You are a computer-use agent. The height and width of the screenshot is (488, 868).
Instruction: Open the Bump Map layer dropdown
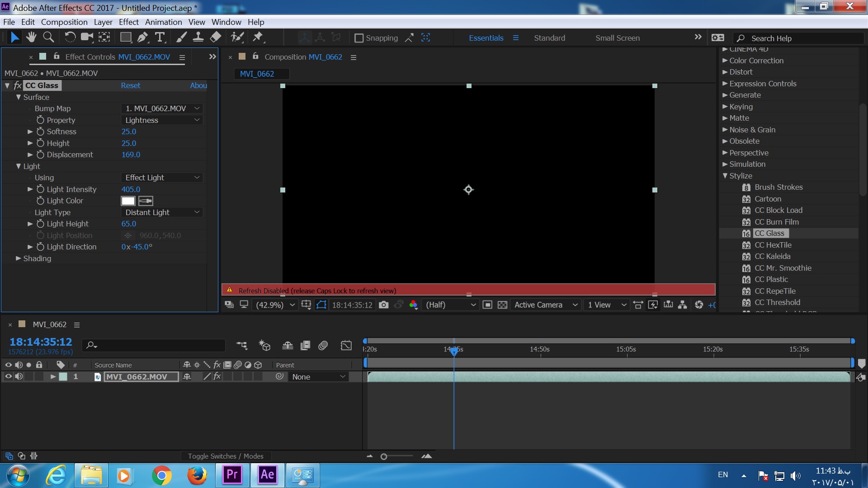click(x=162, y=108)
